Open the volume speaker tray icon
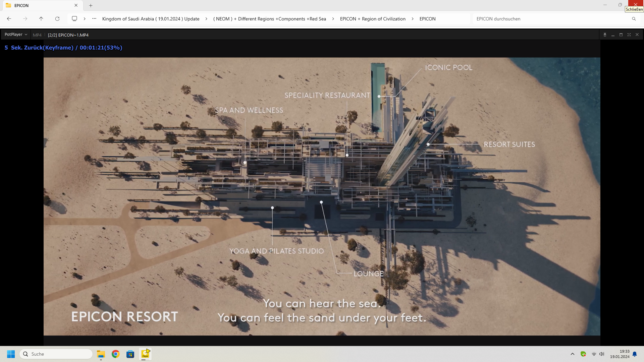 click(602, 354)
